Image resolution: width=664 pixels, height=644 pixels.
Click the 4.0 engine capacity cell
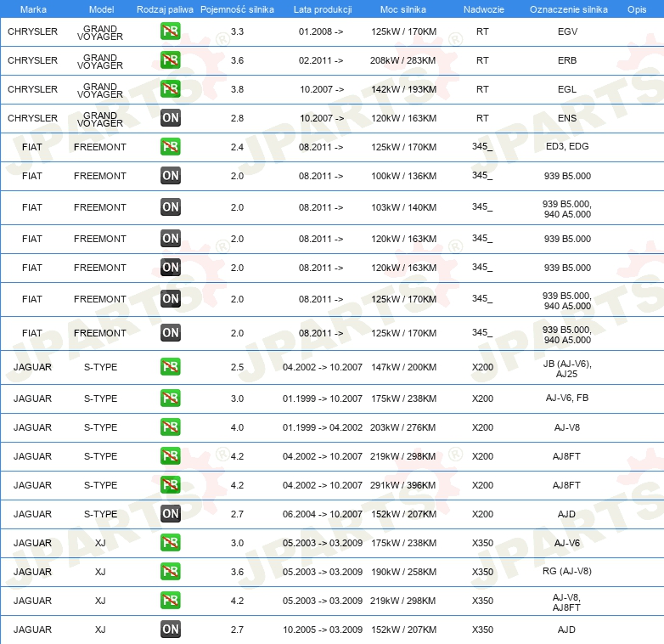coord(237,427)
